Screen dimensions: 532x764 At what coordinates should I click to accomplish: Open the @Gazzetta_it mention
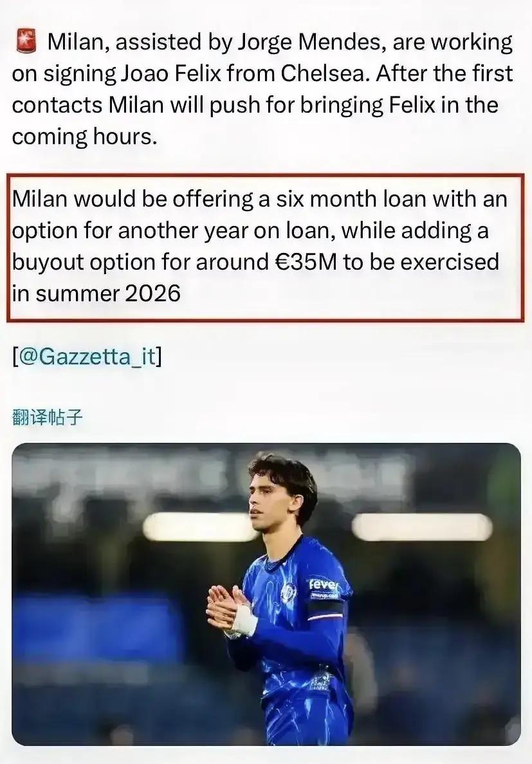[x=87, y=355]
